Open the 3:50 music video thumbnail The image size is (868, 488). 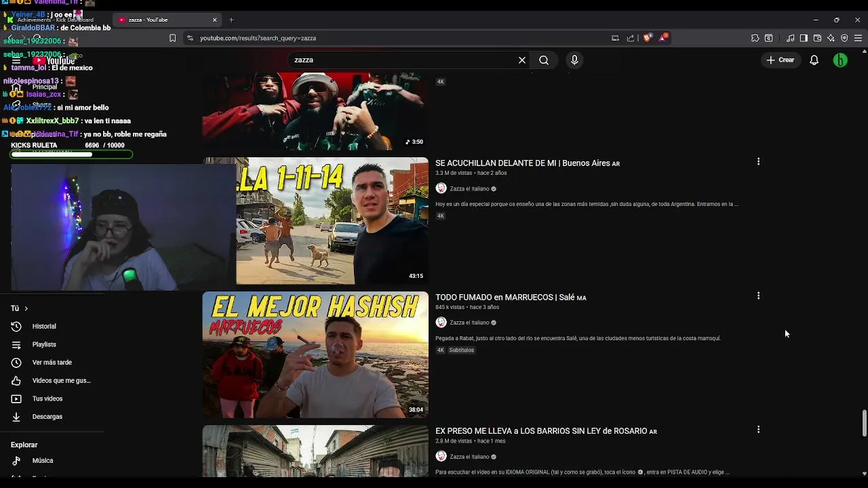[x=315, y=111]
